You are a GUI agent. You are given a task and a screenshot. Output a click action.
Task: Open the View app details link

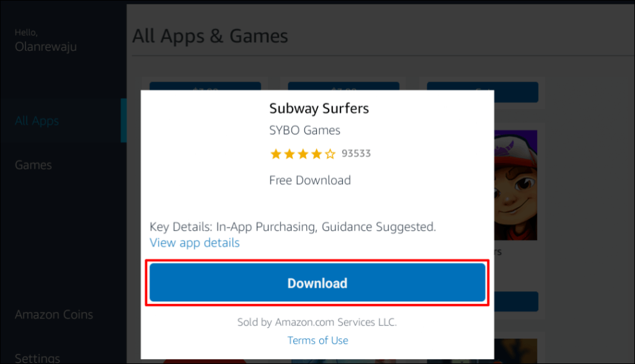pos(194,242)
